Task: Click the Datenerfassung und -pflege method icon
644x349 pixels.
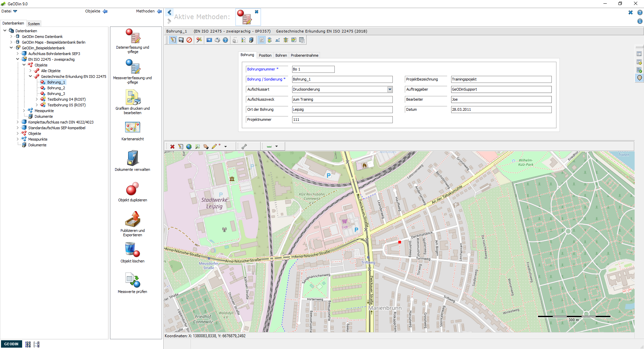Action: click(x=133, y=36)
